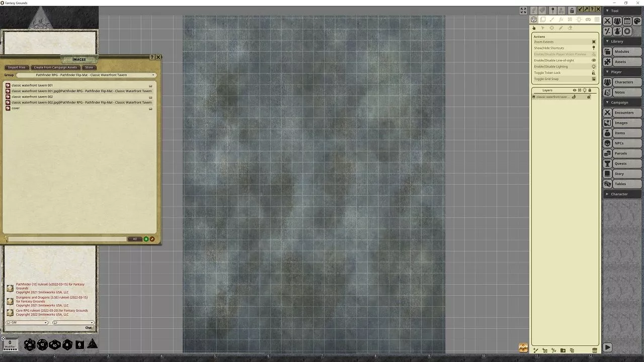644x362 pixels.
Task: Click the d4 pyramid die
Action: tap(92, 344)
